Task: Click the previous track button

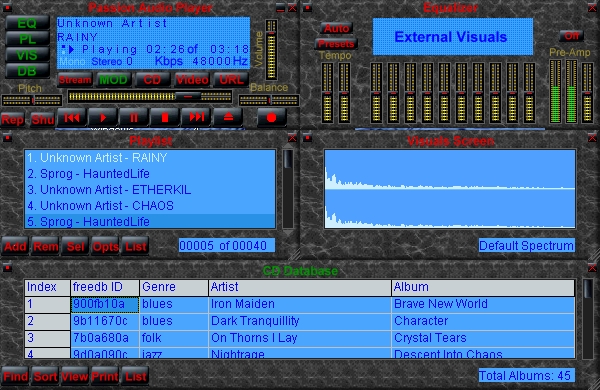Action: point(72,117)
